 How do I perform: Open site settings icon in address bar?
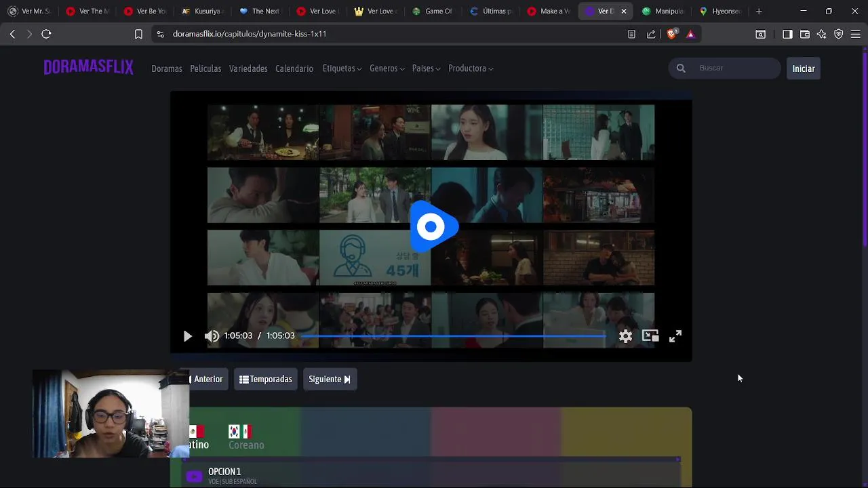click(x=160, y=34)
